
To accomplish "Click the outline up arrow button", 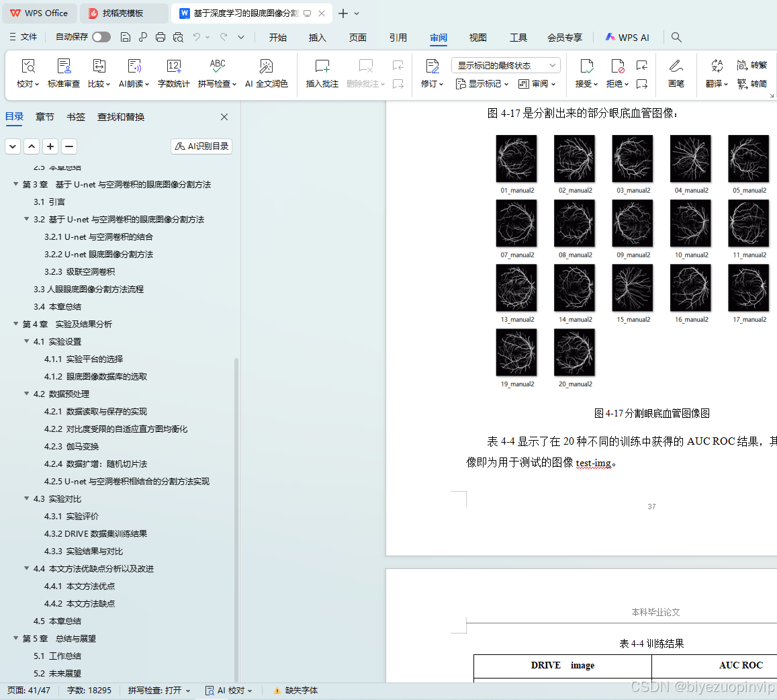I will click(32, 146).
